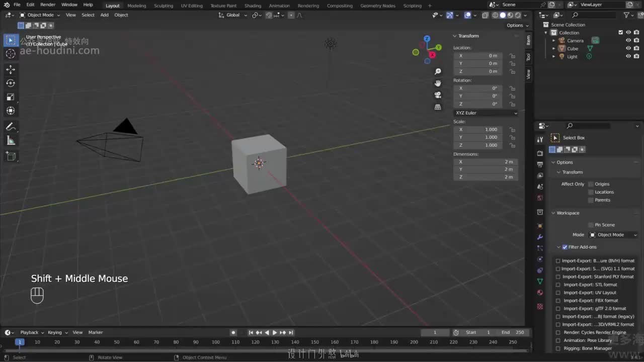Click the zoom magnifier viewport icon
Image resolution: width=644 pixels, height=362 pixels.
pyautogui.click(x=438, y=72)
